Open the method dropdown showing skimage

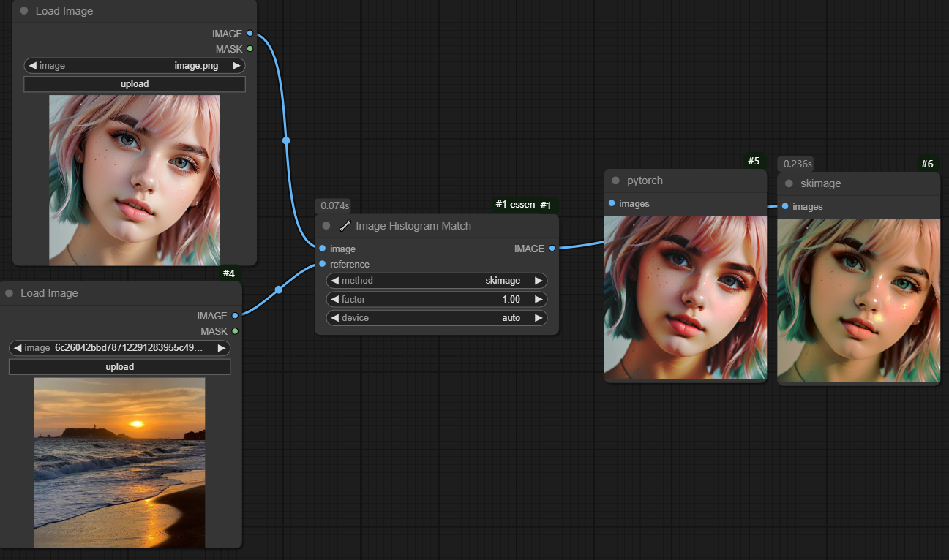click(x=436, y=281)
